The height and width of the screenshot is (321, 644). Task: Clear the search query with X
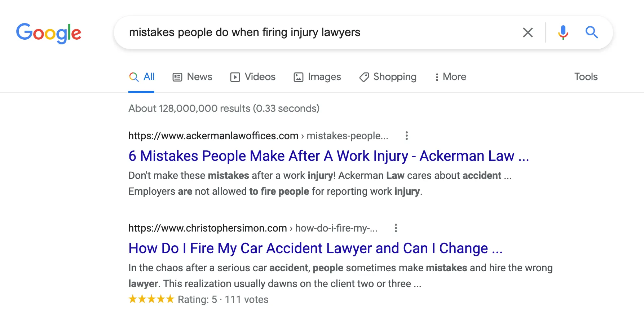coord(528,32)
